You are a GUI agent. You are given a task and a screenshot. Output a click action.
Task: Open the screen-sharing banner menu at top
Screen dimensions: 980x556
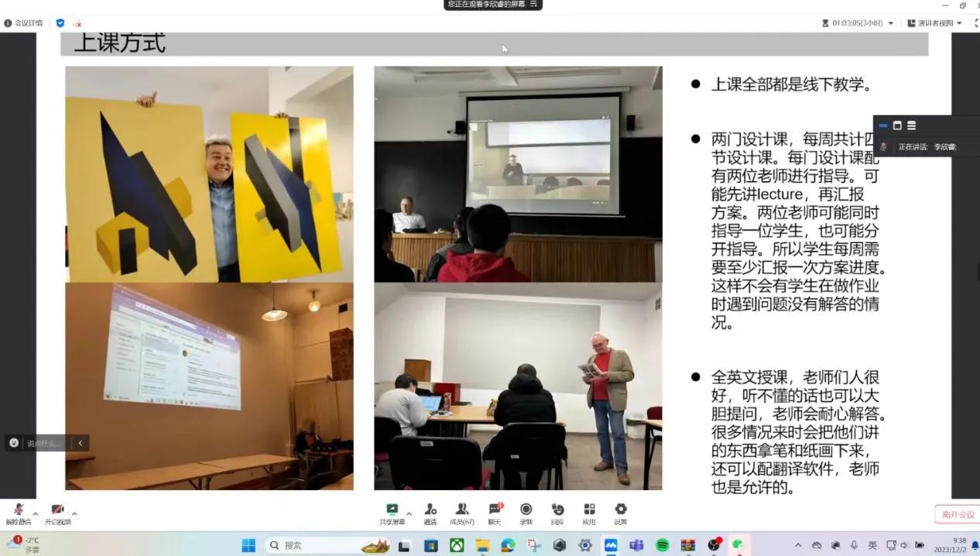pos(533,4)
